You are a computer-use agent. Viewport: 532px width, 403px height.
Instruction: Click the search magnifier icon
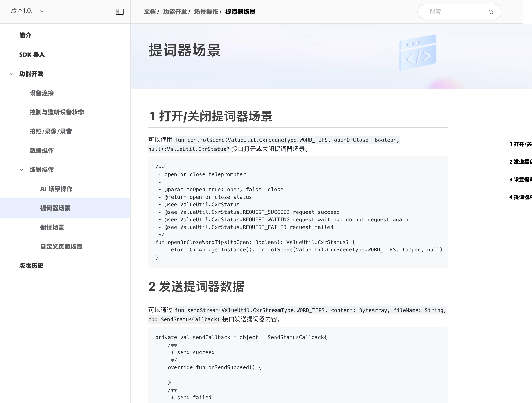click(x=491, y=12)
